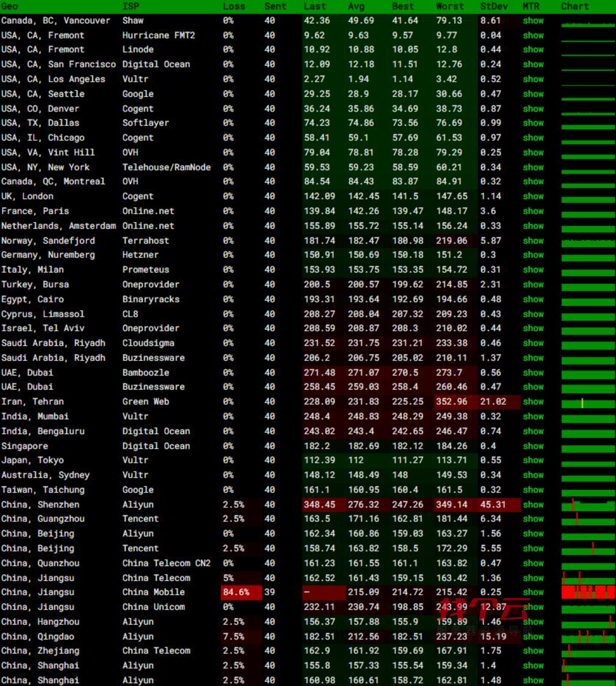This screenshot has height=686, width=616.
Task: Show MTR for Binaryracks in Cairo
Action: pos(533,300)
